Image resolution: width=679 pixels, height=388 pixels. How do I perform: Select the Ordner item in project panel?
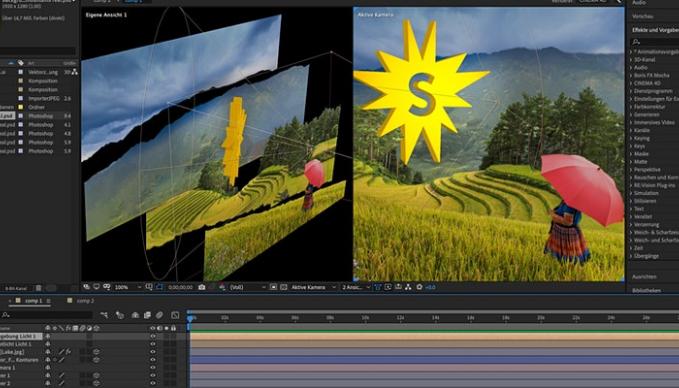pos(36,107)
